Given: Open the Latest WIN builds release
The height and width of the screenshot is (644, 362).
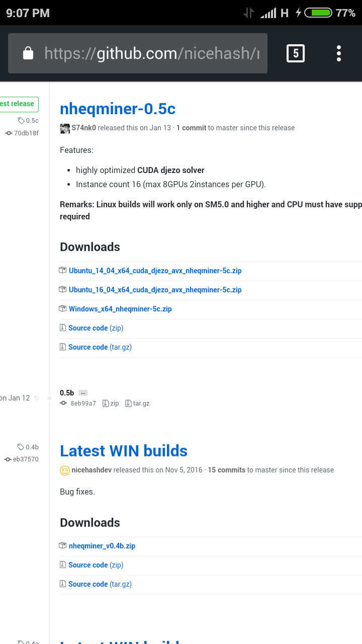Looking at the screenshot, I should click(124, 451).
